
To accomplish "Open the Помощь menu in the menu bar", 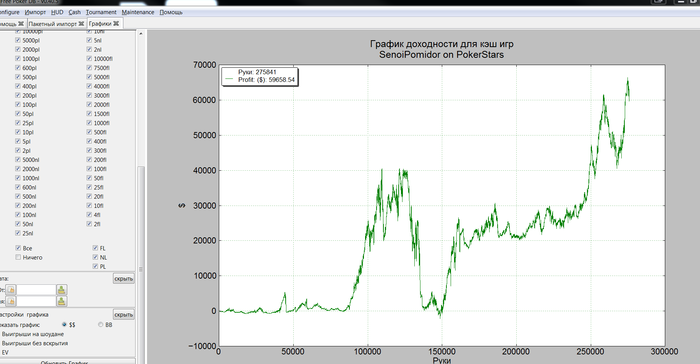I will pos(171,12).
